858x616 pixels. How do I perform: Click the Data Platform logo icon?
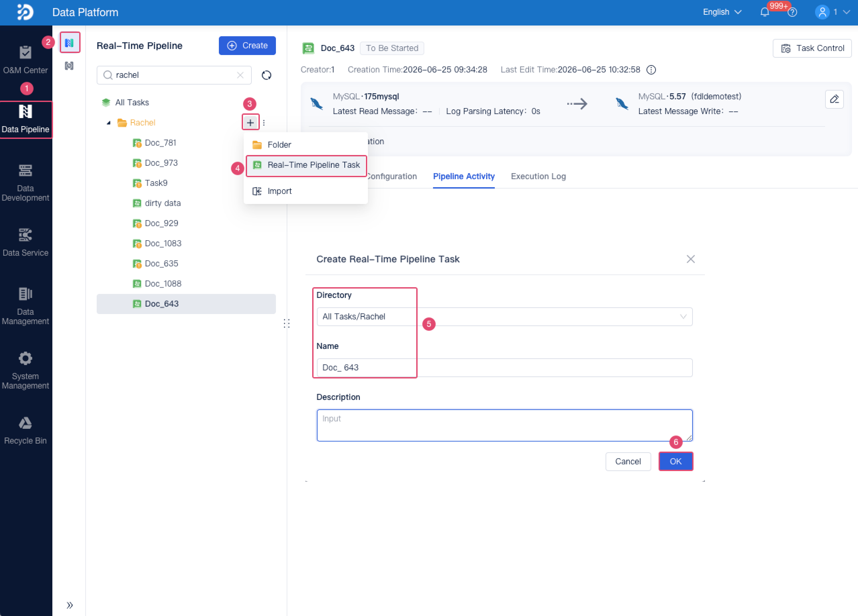pyautogui.click(x=26, y=12)
